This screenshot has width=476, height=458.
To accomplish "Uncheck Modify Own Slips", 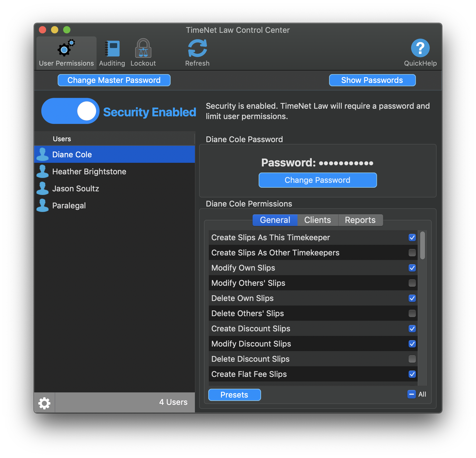I will (412, 268).
